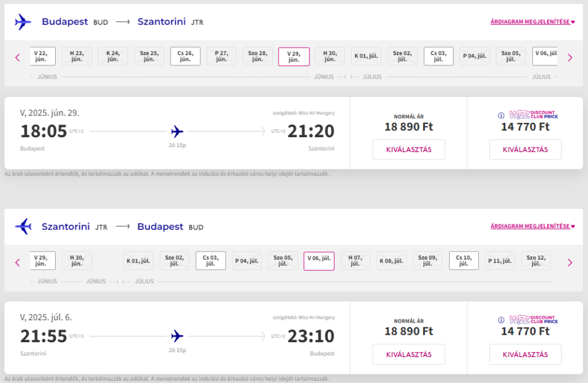Show later return dates with right arrow

click(x=570, y=262)
